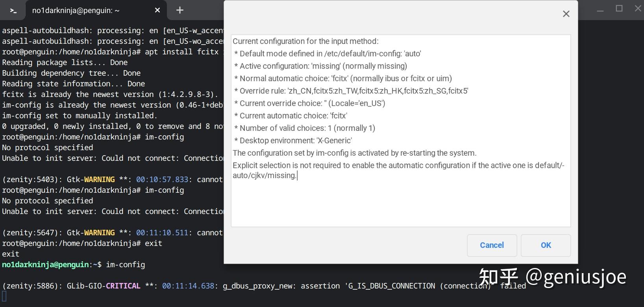Open a new terminal tab with plus
This screenshot has width=644, height=307.
(x=180, y=11)
